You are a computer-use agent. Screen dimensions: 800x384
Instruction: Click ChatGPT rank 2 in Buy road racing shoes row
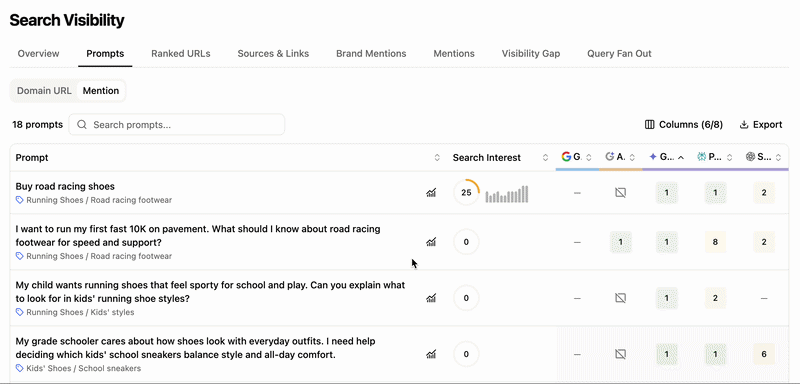click(764, 193)
